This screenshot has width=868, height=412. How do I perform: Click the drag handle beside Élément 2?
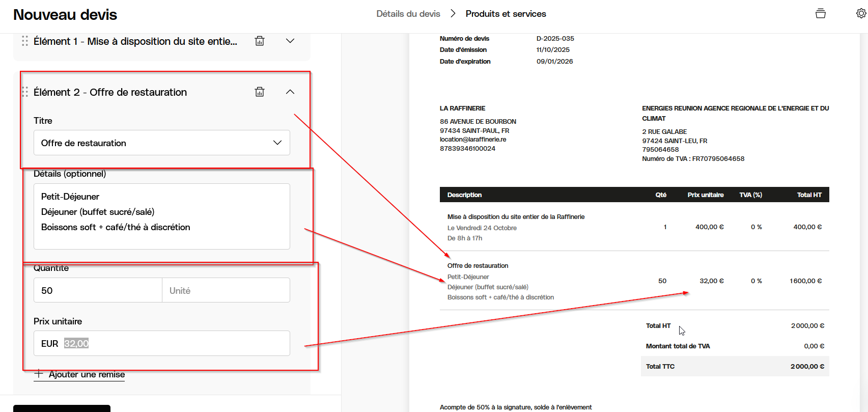pos(25,92)
